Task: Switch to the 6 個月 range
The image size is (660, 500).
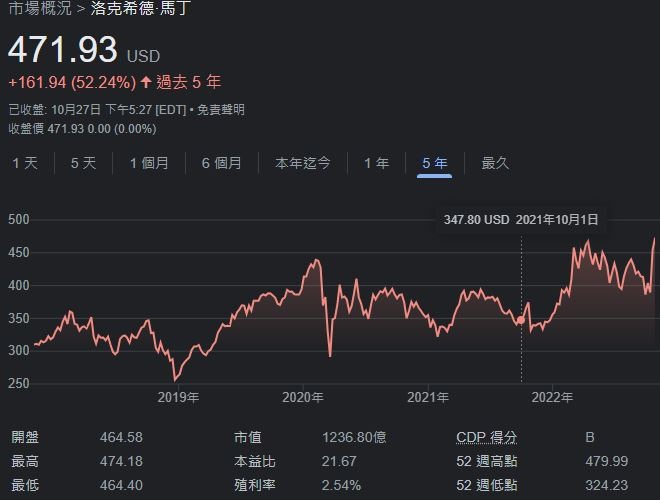Action: pyautogui.click(x=221, y=163)
